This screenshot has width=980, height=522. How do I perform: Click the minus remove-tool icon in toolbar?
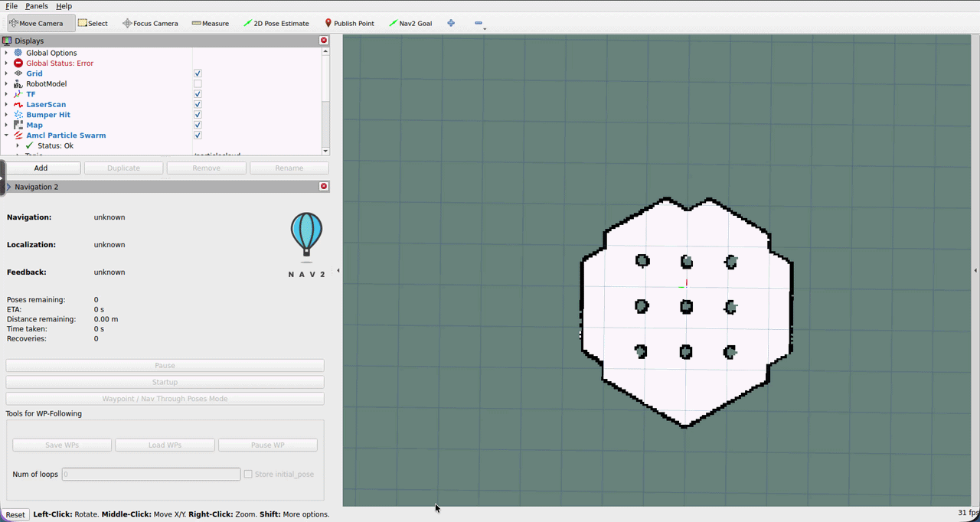click(479, 23)
